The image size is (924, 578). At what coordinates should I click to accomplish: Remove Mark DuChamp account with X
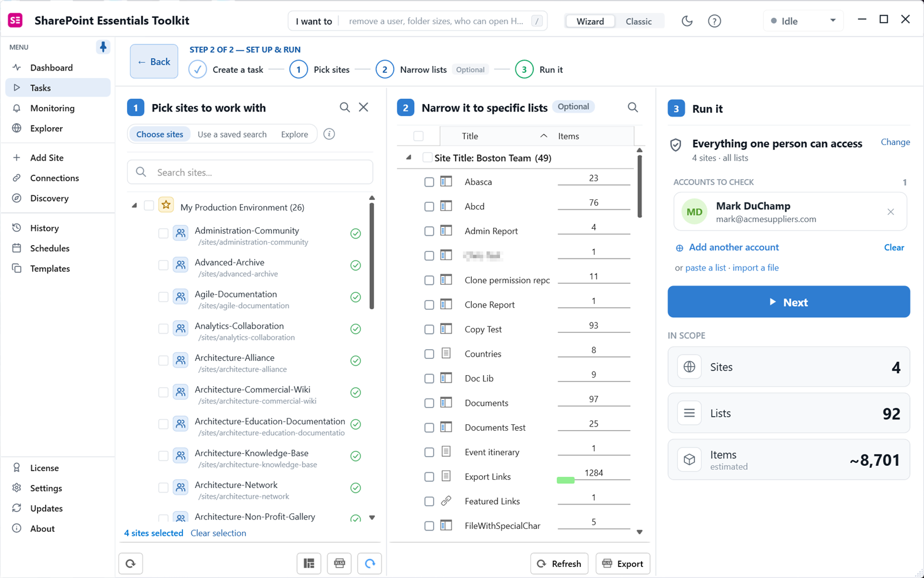891,212
